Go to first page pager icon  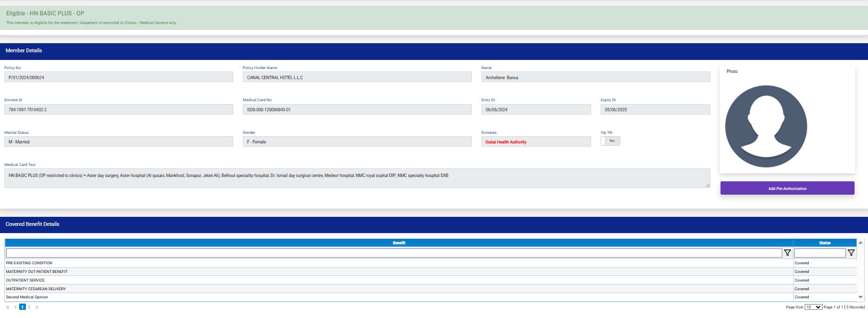tap(8, 307)
